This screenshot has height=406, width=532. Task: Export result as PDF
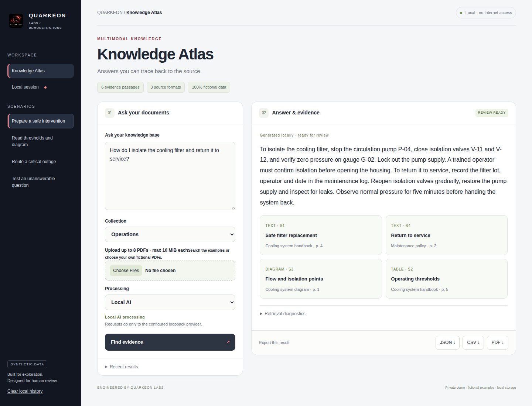(x=498, y=343)
